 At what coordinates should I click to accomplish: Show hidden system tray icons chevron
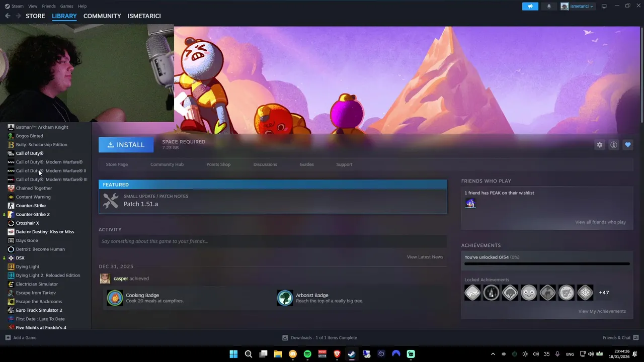(493, 354)
